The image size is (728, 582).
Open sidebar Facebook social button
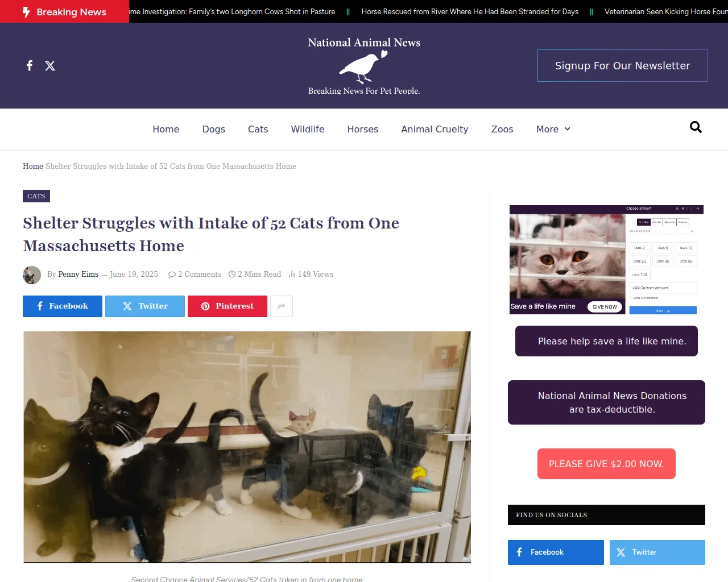tap(556, 552)
